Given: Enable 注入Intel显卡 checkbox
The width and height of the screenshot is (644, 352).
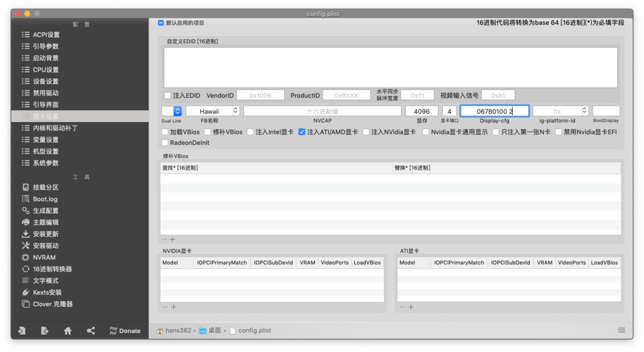Looking at the screenshot, I should (x=250, y=132).
